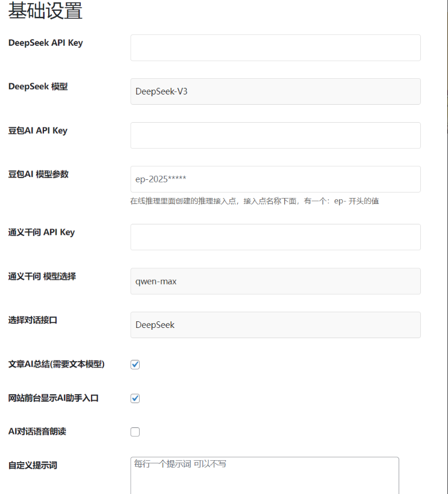The width and height of the screenshot is (448, 494).
Task: Click the hint text about ep- 开头的值
Action: (x=255, y=201)
